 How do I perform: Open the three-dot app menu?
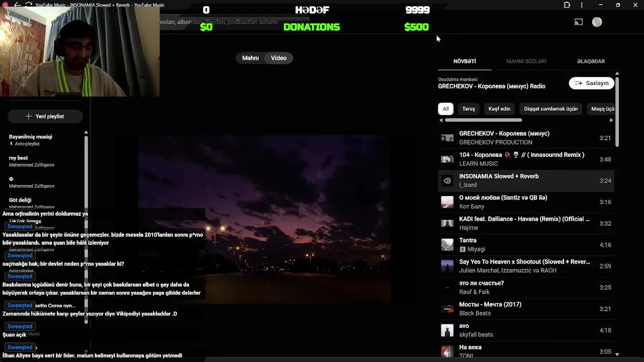[x=582, y=5]
